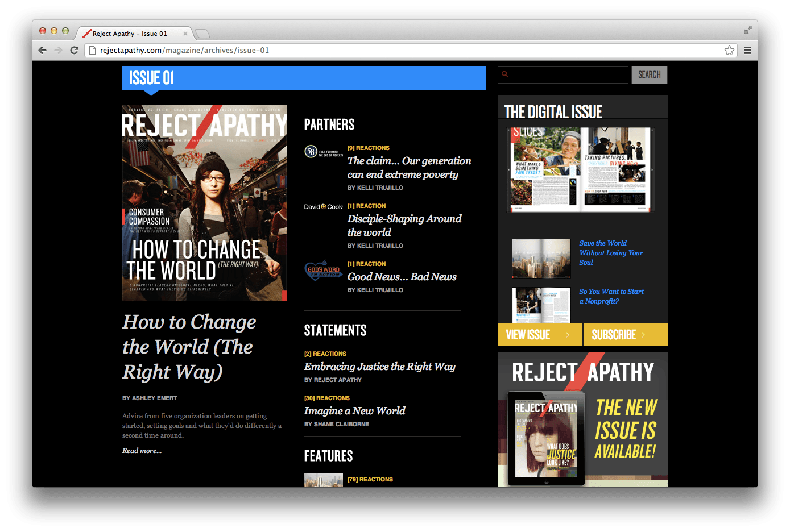Open '[1] Reaction' above Disciple-Shaping article
Viewport: 790px width, 532px height.
367,206
